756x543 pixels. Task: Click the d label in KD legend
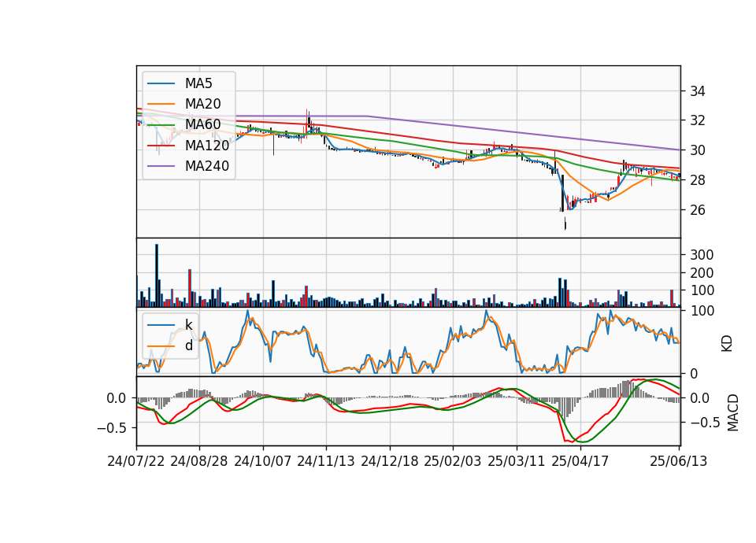coord(189,345)
